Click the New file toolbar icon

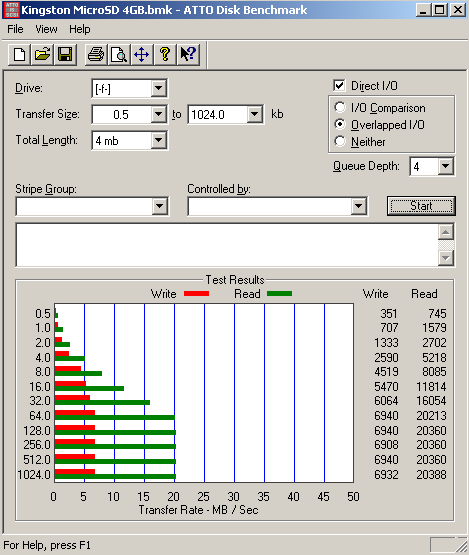click(19, 55)
